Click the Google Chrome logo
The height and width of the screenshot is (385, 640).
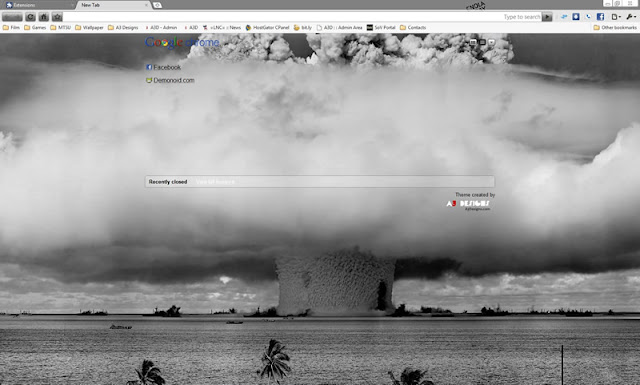[x=182, y=42]
